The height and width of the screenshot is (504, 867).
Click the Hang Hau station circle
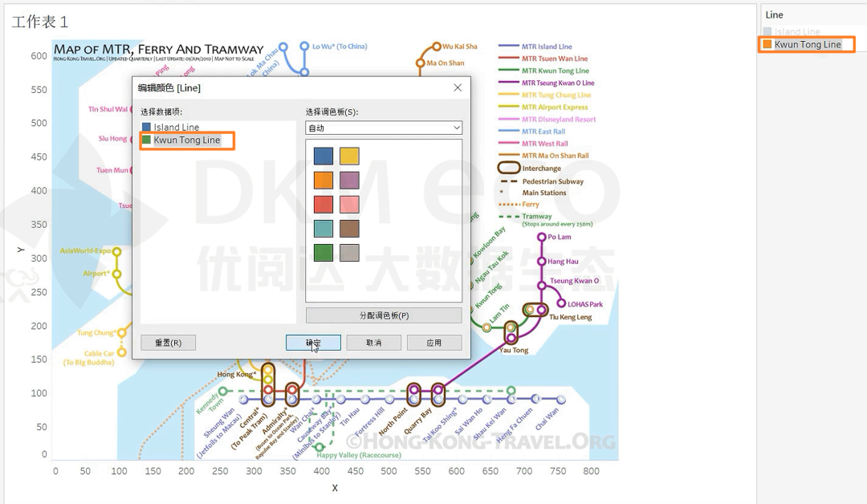542,262
